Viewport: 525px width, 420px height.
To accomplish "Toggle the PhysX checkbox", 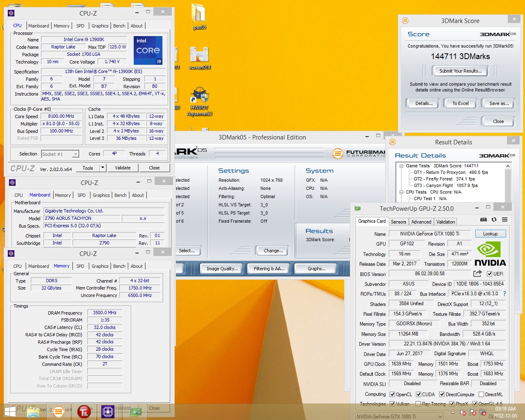I will pos(452,404).
